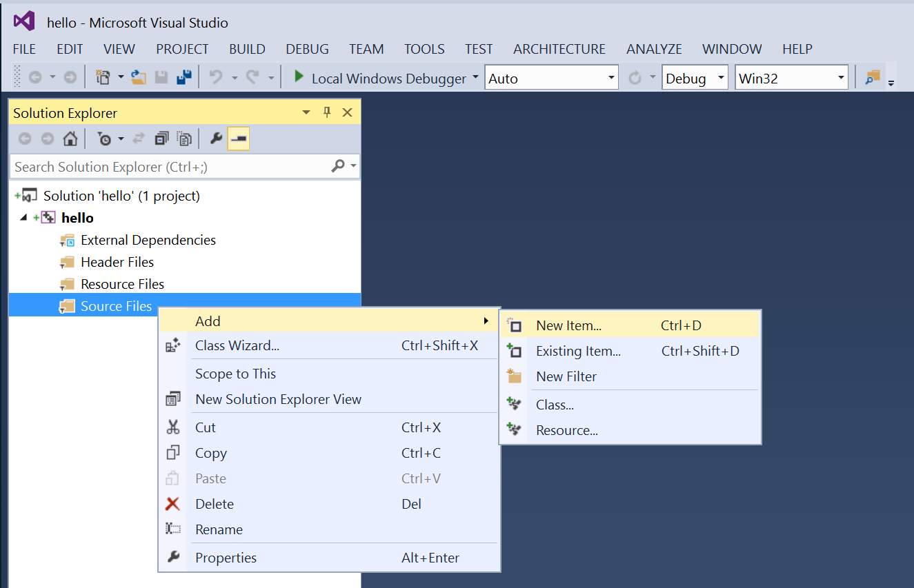Click the Save toolbar icon

pos(161,78)
